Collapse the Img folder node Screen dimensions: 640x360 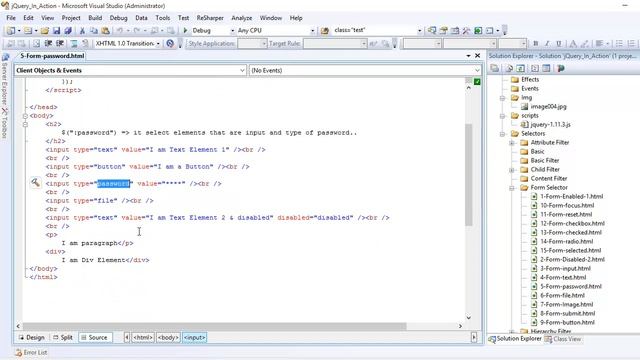click(x=502, y=98)
